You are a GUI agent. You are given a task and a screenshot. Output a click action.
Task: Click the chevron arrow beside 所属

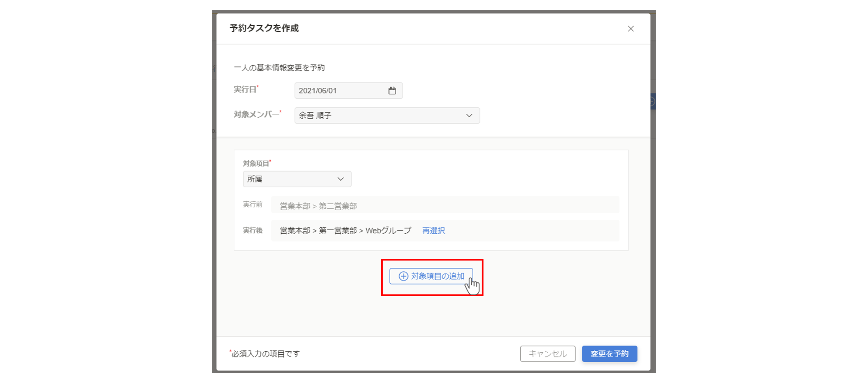(340, 179)
